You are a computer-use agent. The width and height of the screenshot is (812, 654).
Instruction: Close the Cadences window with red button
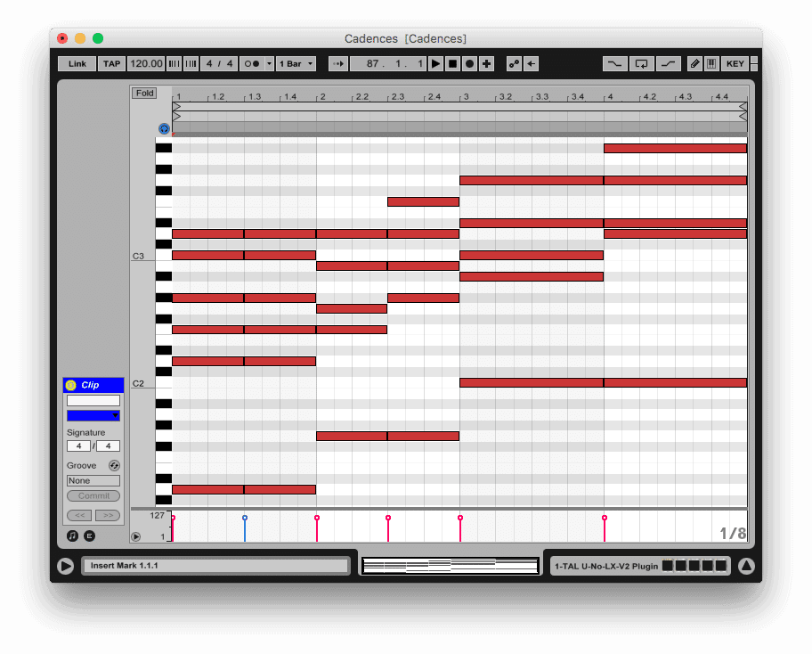[x=62, y=38]
